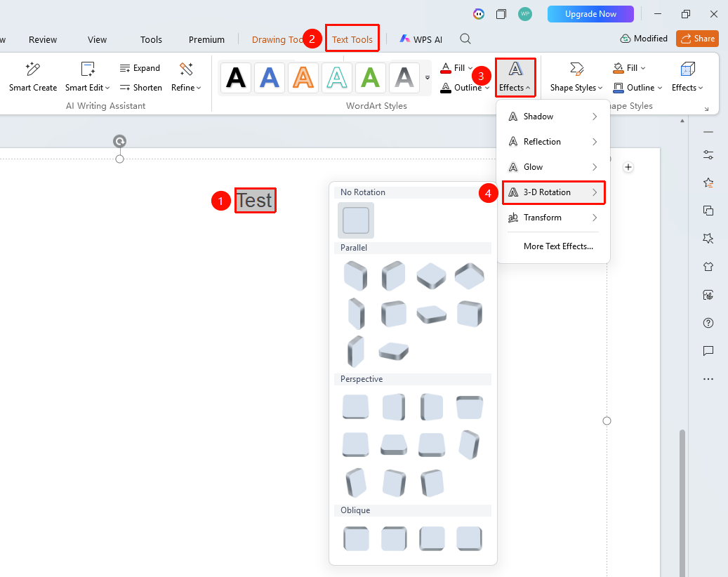The width and height of the screenshot is (728, 577).
Task: Click the 'Test' text on the slide
Action: (x=254, y=201)
